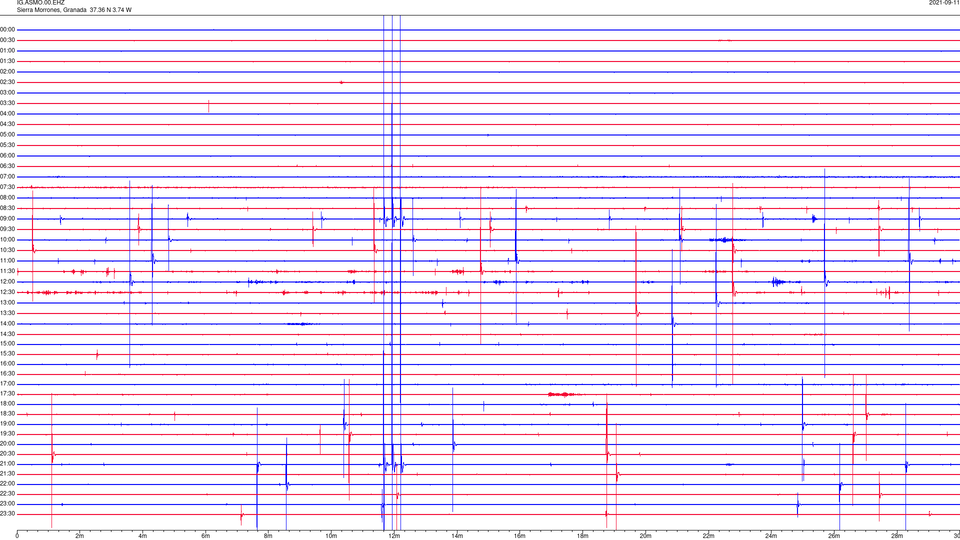
Task: Select the '6m' axis tick label
Action: click(205, 536)
